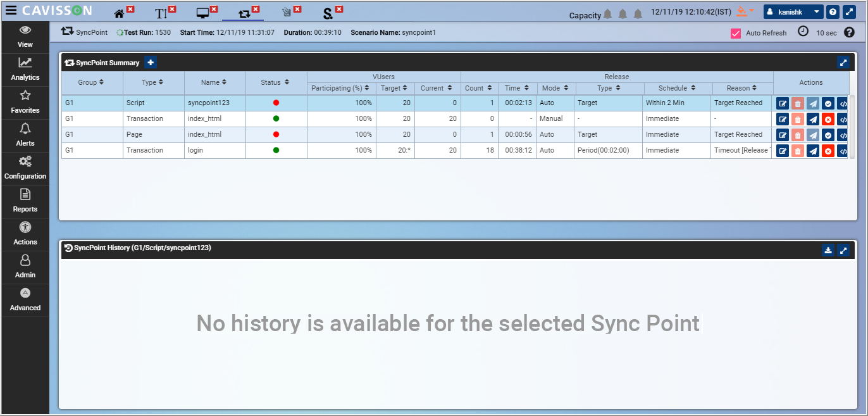This screenshot has width=868, height=416.
Task: Select the SyncPoint arrows tab
Action: coord(244,13)
